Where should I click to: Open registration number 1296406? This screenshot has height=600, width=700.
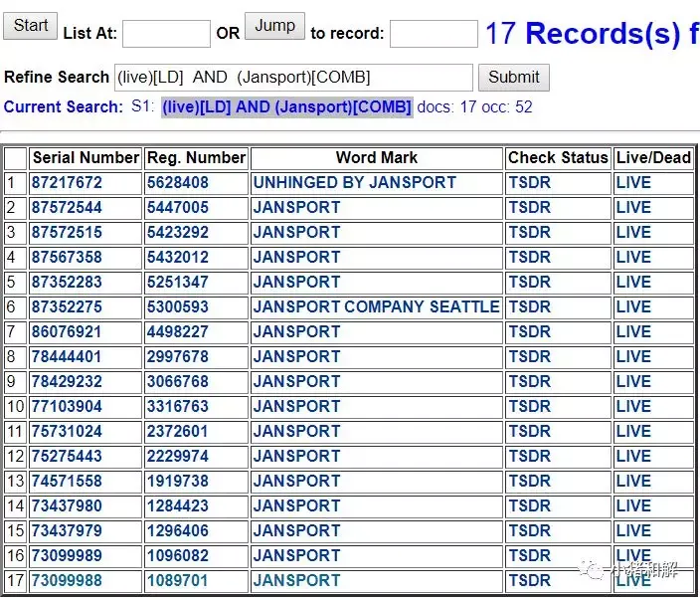[x=178, y=530]
